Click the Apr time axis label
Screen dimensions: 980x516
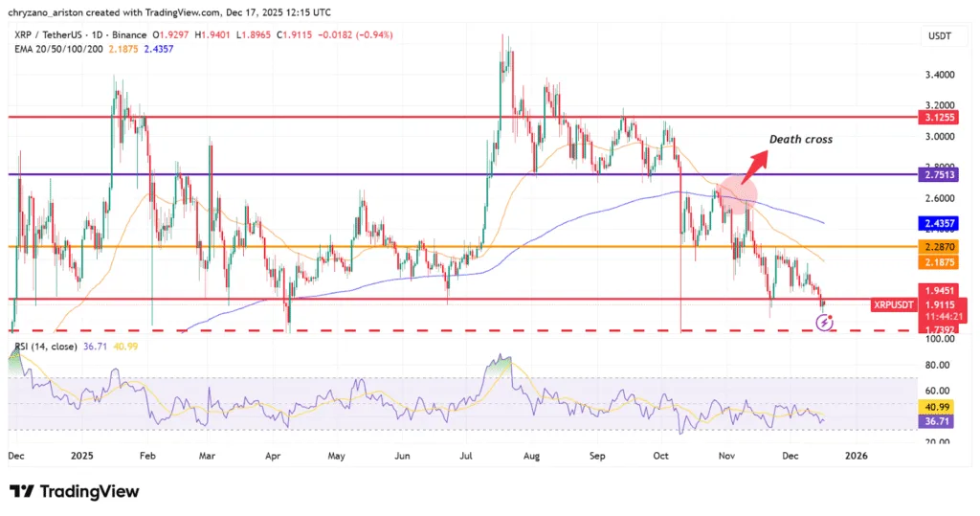click(273, 456)
